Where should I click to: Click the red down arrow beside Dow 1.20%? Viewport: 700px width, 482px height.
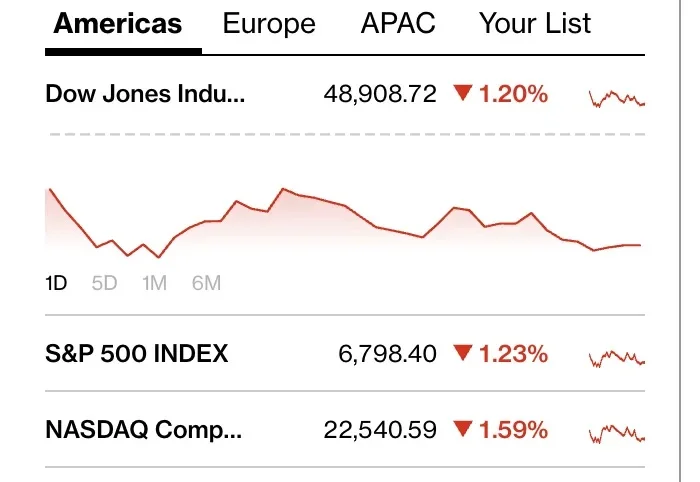click(x=462, y=94)
